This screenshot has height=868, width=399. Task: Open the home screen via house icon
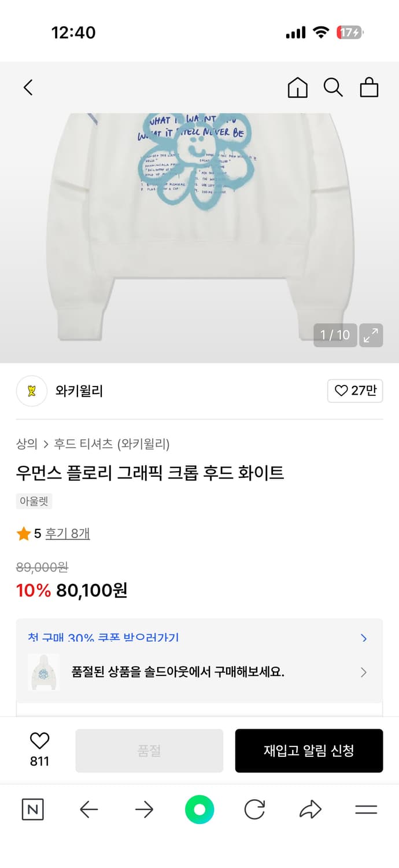pos(297,87)
